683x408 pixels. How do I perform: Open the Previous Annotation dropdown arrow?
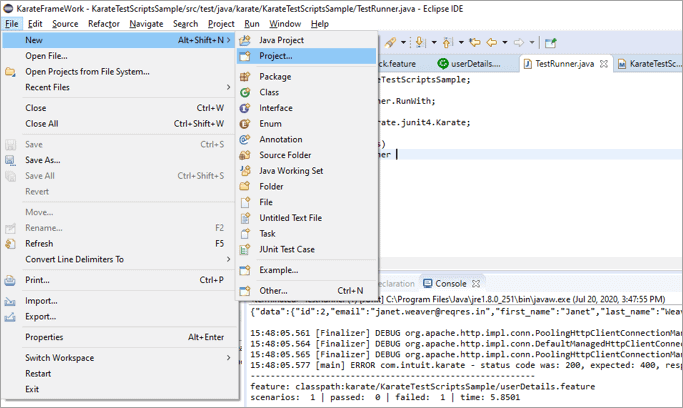[461, 42]
